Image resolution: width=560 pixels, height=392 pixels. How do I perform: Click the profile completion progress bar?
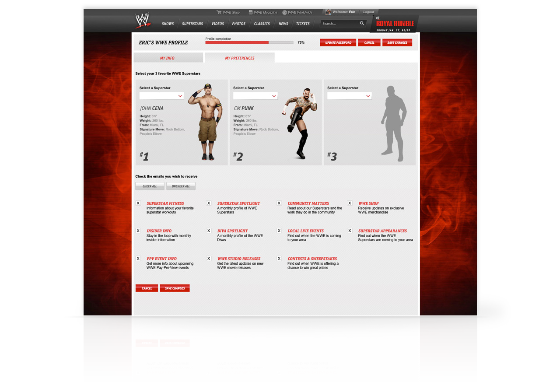pyautogui.click(x=249, y=42)
